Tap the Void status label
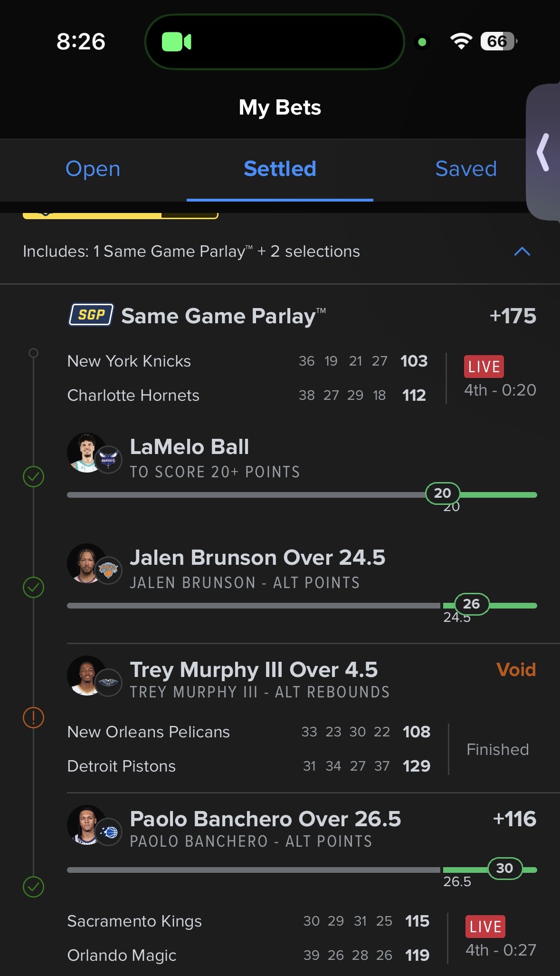The image size is (560, 976). click(x=516, y=669)
